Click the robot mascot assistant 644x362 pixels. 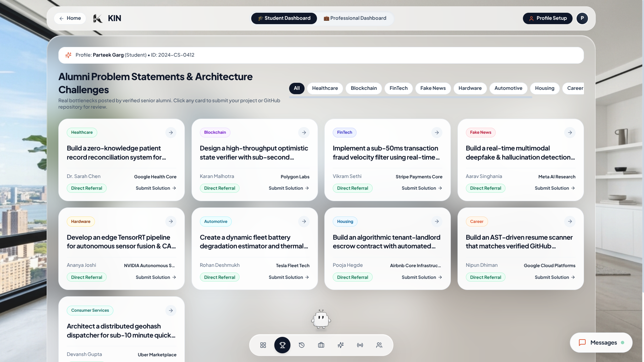tap(321, 319)
